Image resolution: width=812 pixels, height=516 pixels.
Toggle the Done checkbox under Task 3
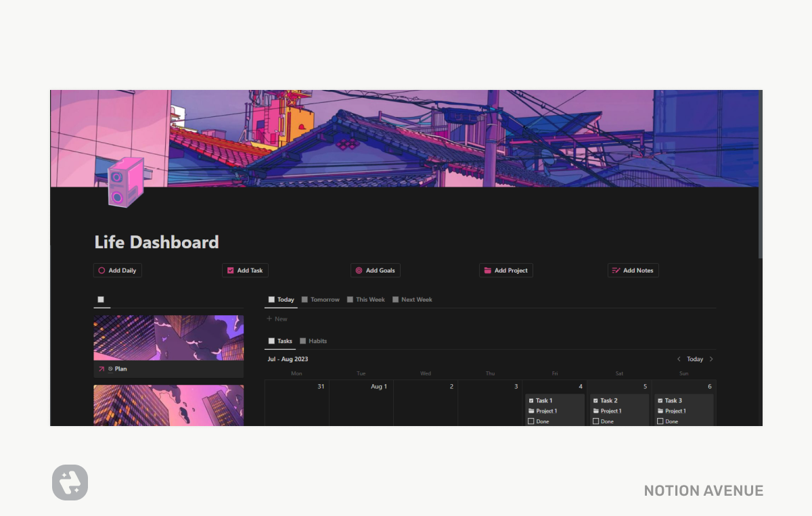click(661, 421)
